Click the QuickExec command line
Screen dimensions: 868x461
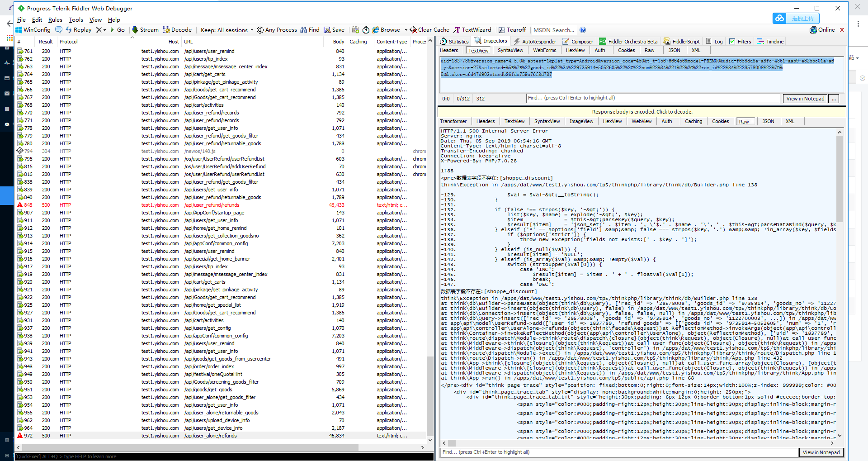click(x=224, y=456)
